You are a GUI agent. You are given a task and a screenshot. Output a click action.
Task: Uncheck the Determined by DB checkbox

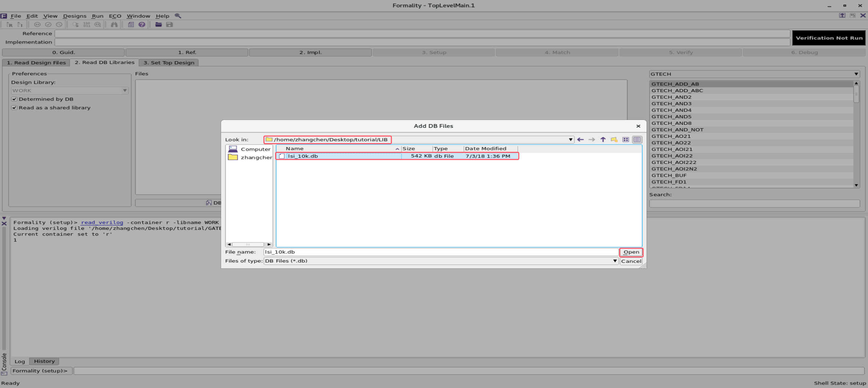pos(14,99)
